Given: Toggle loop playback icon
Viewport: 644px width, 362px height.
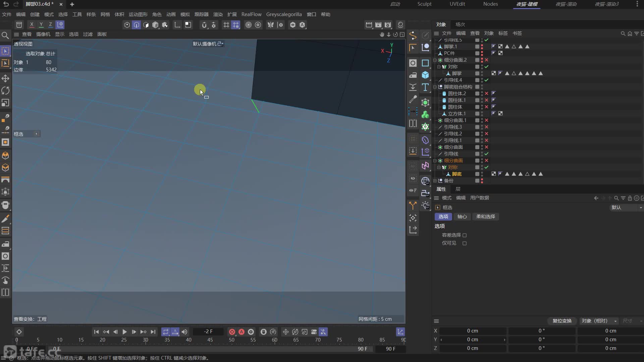Looking at the screenshot, I should [166, 332].
